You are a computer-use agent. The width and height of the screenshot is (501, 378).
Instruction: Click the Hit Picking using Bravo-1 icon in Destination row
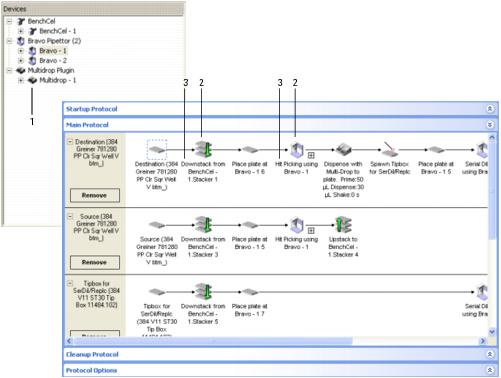point(296,150)
